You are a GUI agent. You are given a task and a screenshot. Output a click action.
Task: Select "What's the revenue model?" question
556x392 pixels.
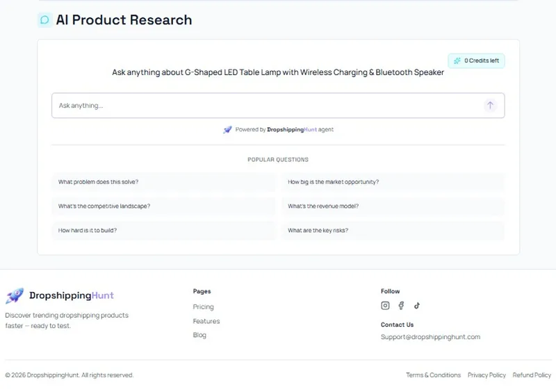pyautogui.click(x=393, y=206)
